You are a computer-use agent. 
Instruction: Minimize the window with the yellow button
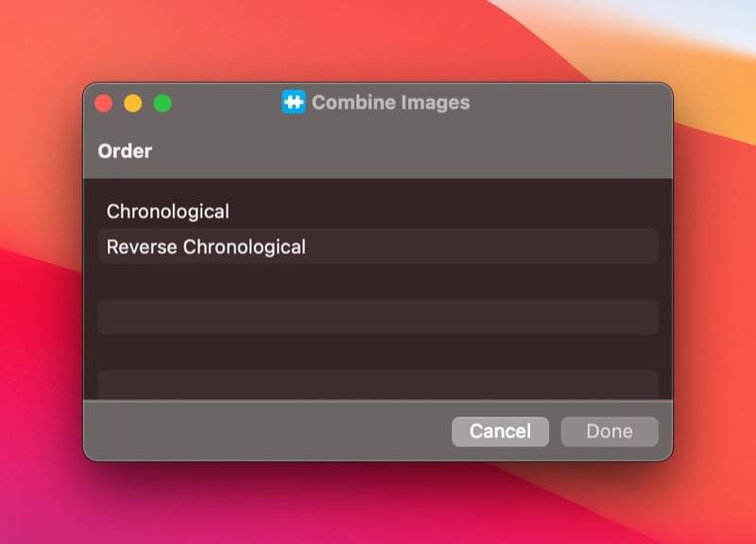133,103
